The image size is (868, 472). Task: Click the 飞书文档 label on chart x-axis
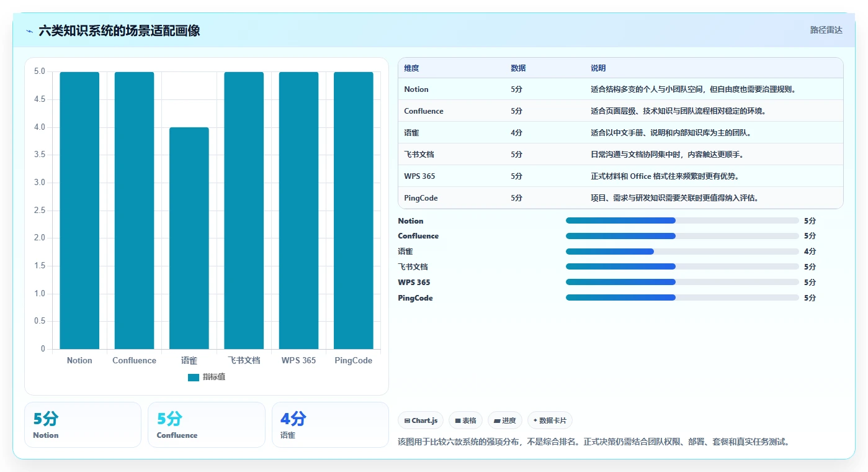[244, 360]
